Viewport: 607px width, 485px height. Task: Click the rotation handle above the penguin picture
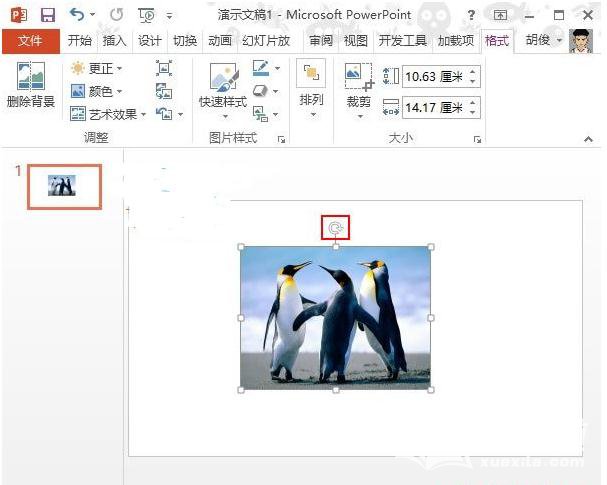tap(335, 229)
